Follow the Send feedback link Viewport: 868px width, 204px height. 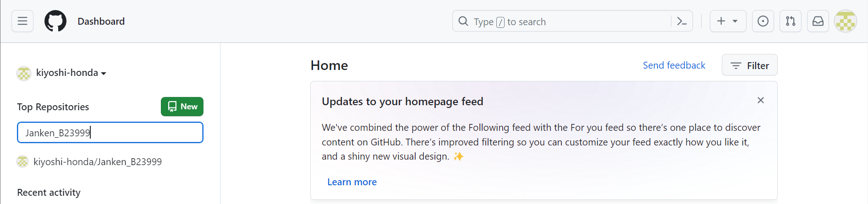674,65
